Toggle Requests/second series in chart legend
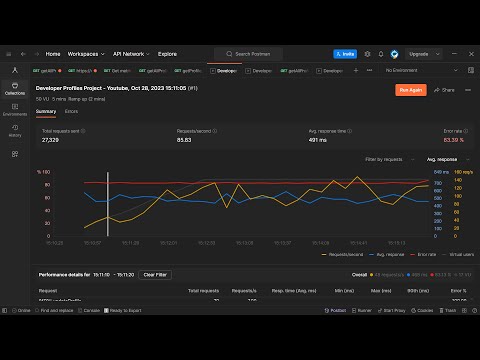The height and width of the screenshot is (360, 480). pyautogui.click(x=342, y=254)
